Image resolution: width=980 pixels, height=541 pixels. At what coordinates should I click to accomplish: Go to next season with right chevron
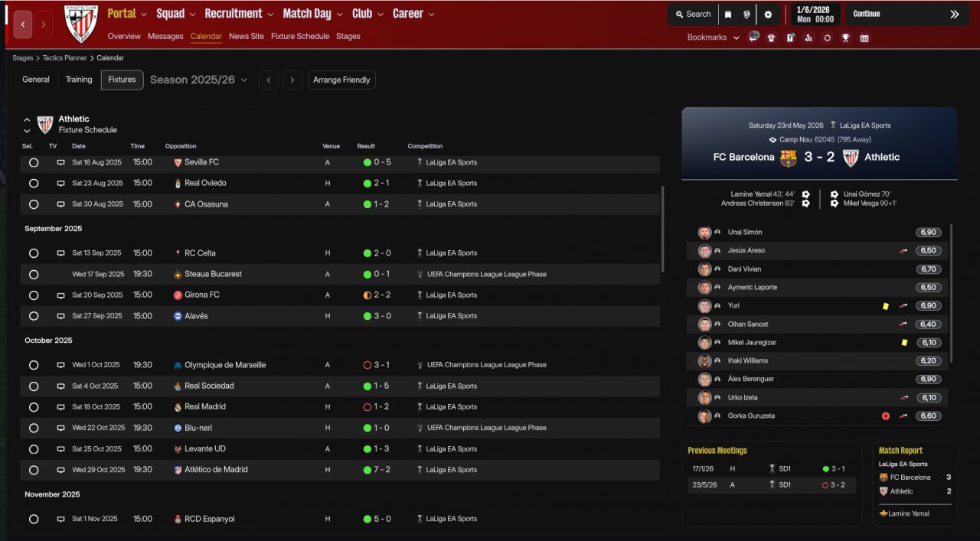[292, 80]
